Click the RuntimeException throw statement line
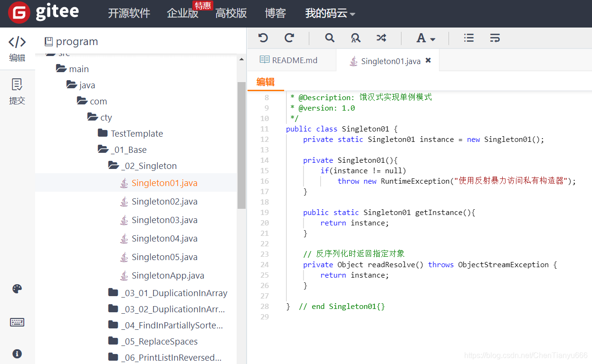592x364 pixels. [x=457, y=181]
